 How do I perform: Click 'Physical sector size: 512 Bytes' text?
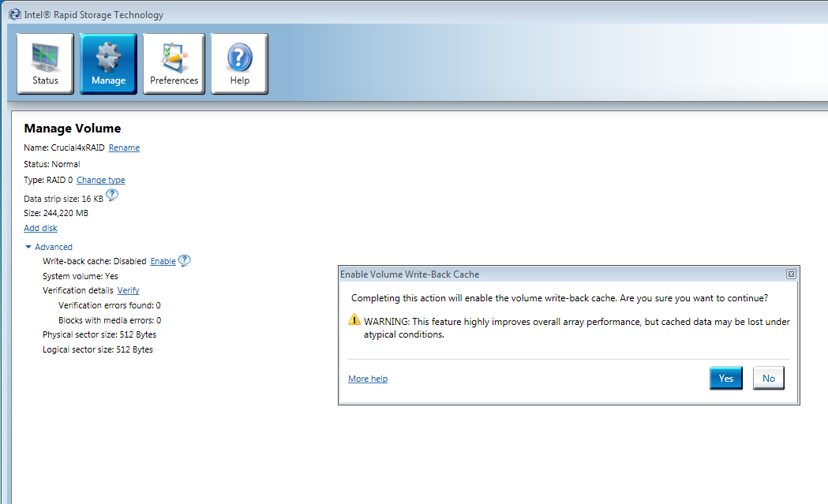[x=99, y=334]
